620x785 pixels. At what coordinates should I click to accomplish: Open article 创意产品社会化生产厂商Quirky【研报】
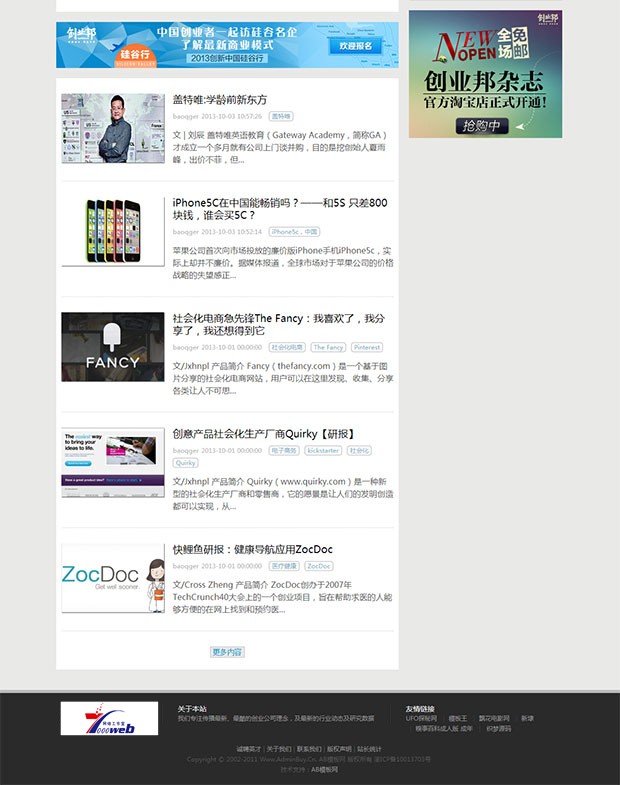pos(264,434)
